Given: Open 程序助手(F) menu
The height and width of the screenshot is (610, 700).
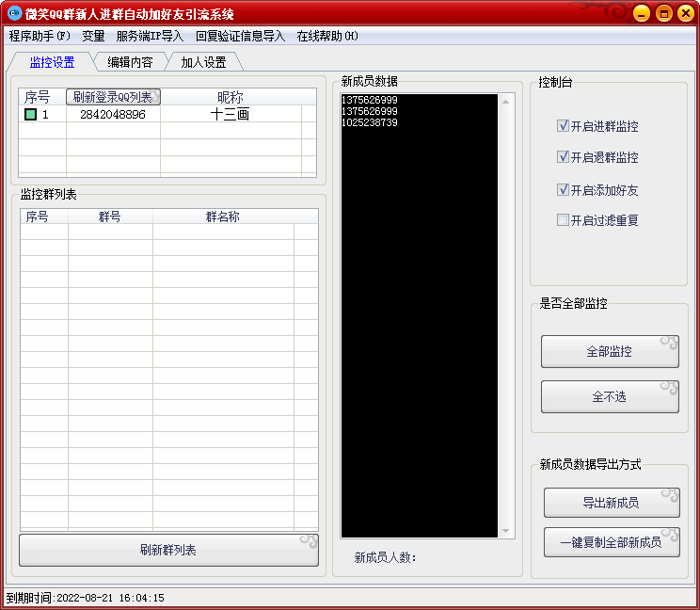Looking at the screenshot, I should pyautogui.click(x=40, y=36).
